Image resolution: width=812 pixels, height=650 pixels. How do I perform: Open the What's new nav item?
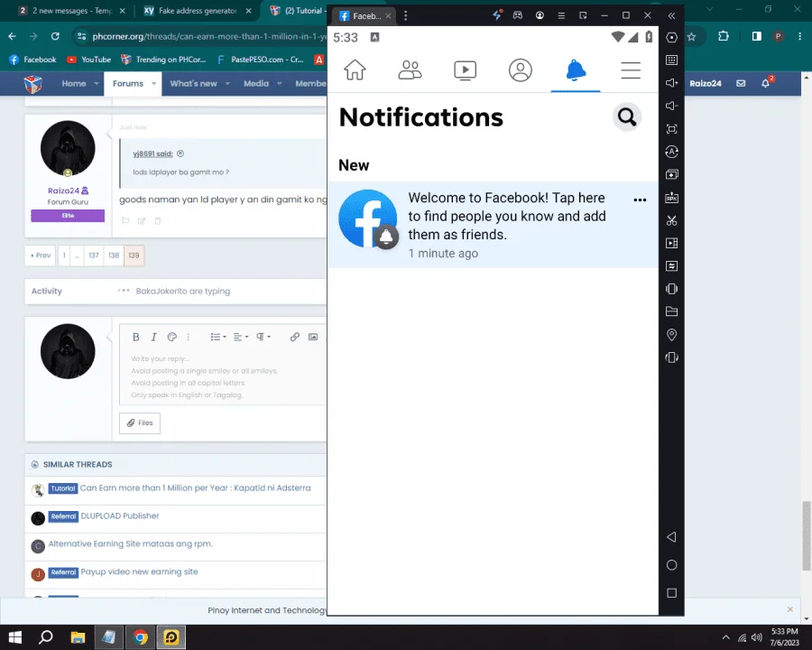194,83
